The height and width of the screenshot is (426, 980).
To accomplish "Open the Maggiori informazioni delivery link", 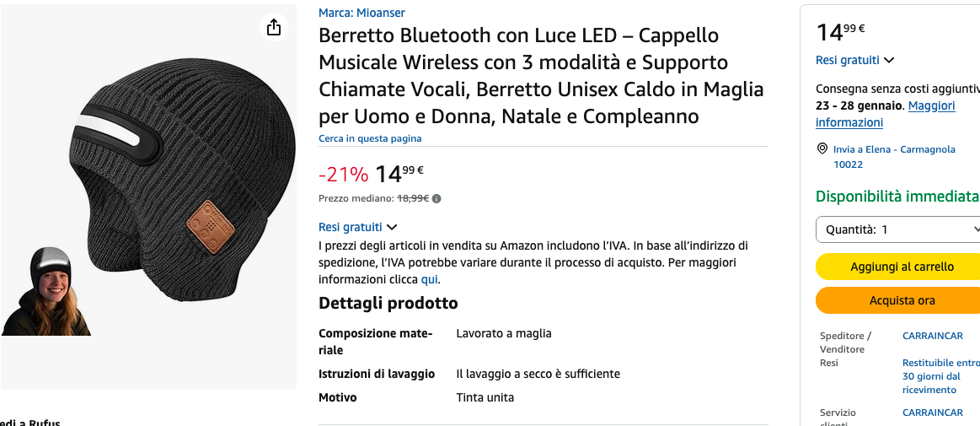I will click(x=885, y=114).
